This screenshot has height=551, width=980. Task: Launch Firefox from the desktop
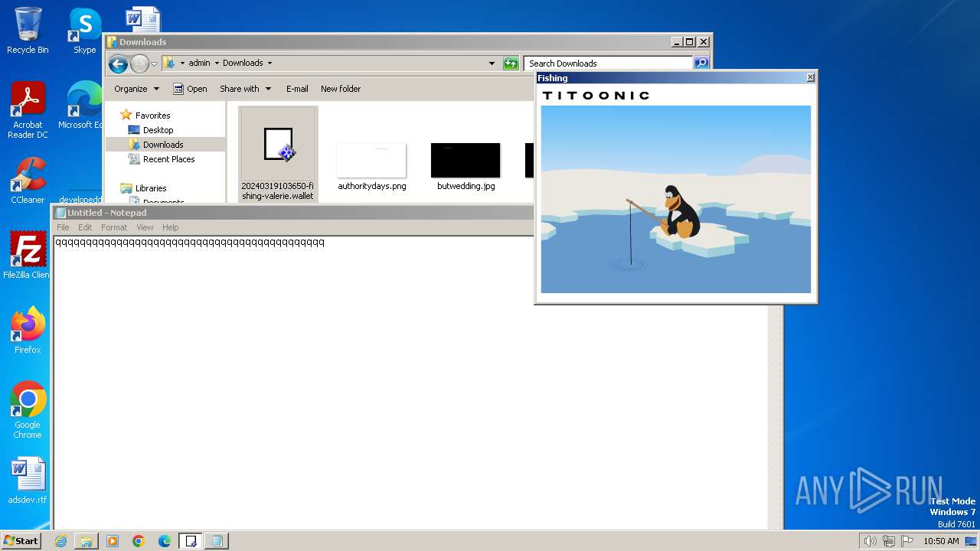(x=28, y=331)
